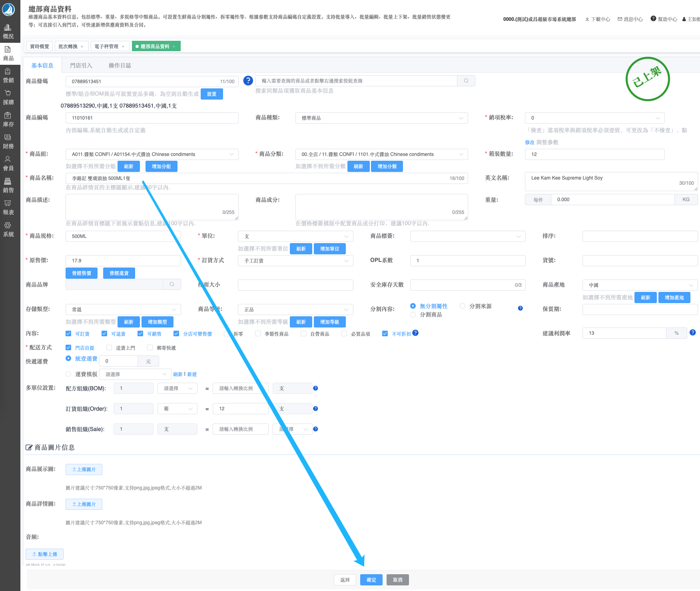The width and height of the screenshot is (700, 591).
Task: Open the 財務 finance sidebar icon
Action: coord(8,142)
